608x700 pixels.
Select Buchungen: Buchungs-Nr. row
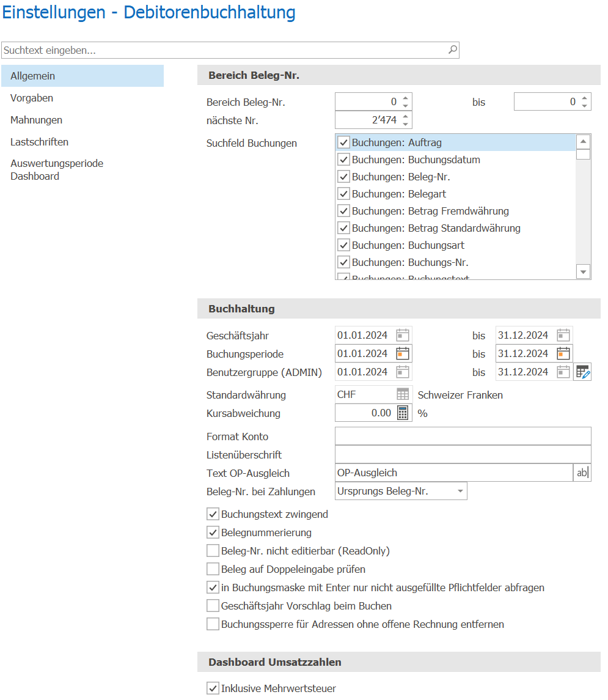(455, 262)
